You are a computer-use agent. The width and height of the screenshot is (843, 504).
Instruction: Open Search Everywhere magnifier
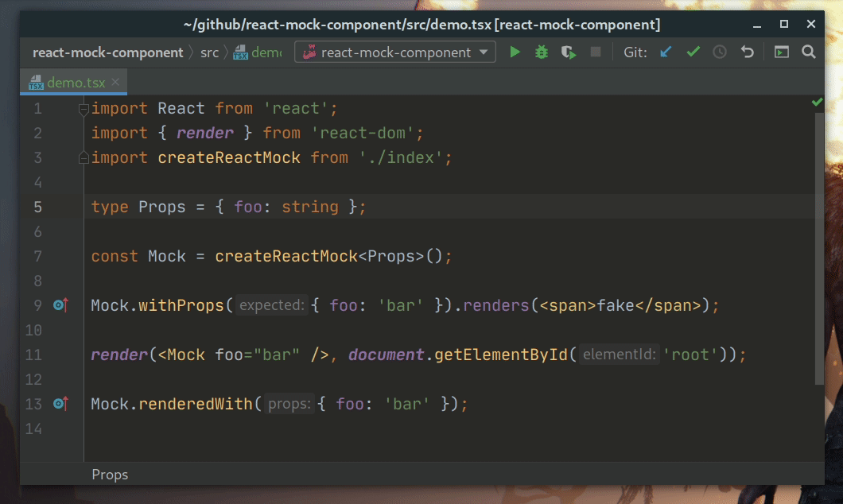(808, 52)
